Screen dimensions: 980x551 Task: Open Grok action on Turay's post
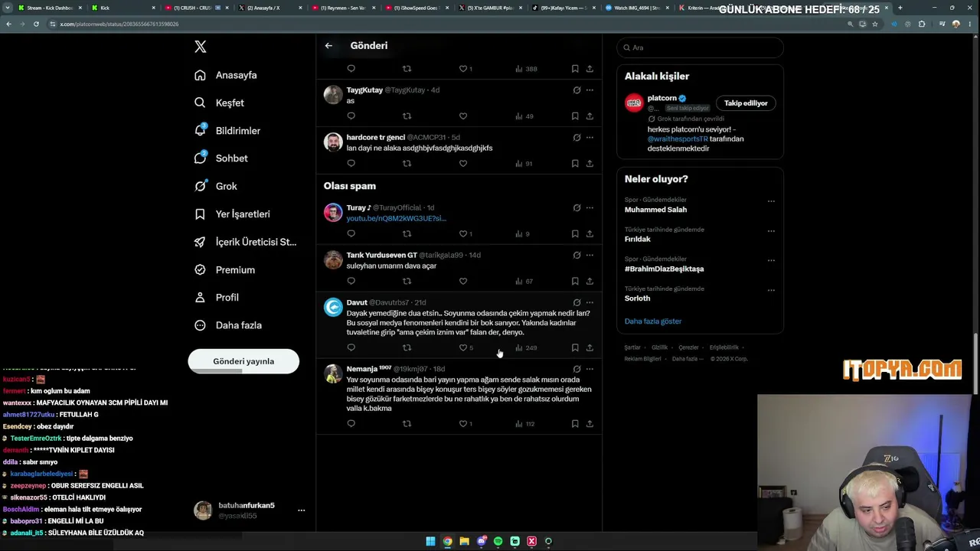pyautogui.click(x=577, y=207)
